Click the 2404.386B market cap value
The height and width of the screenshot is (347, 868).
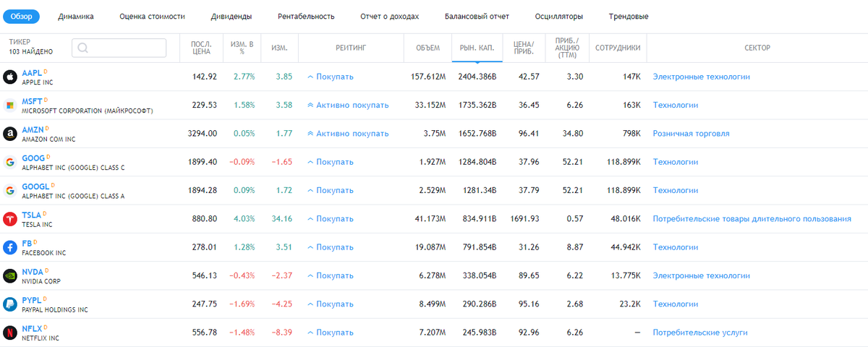(x=477, y=77)
